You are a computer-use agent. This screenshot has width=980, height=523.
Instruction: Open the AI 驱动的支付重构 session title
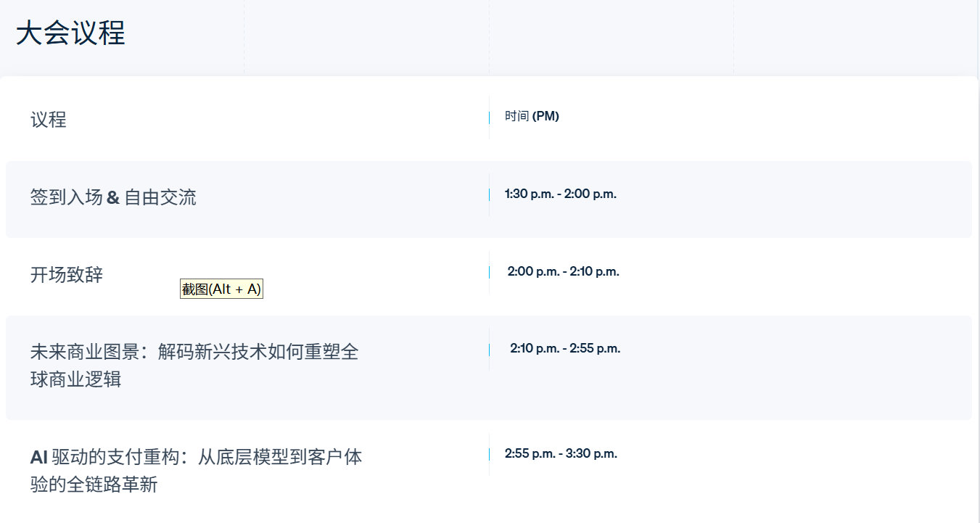pos(196,457)
